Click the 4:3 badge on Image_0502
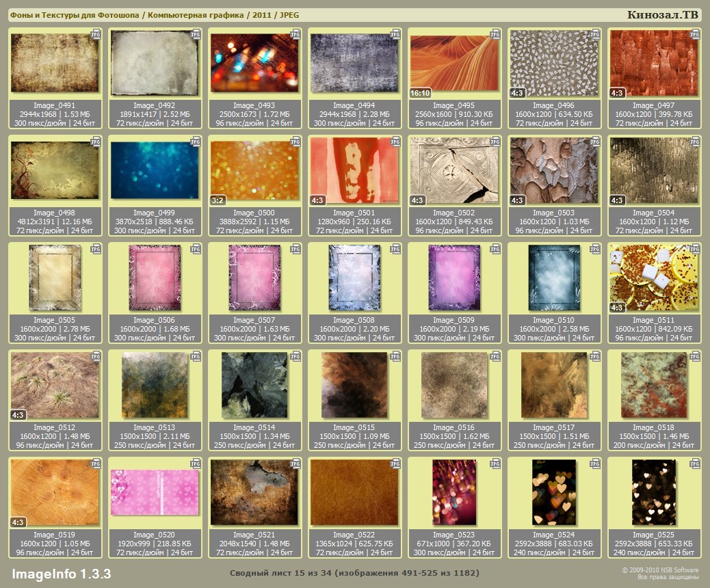The height and width of the screenshot is (588, 710). (417, 200)
